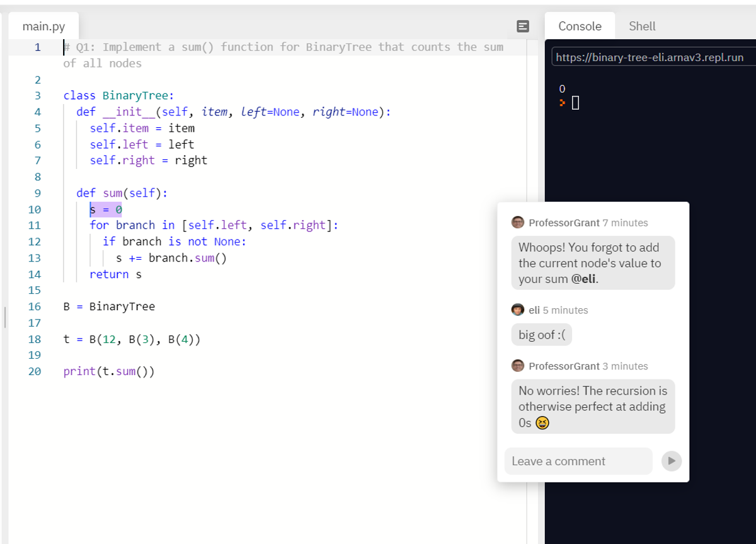Click the main.py file tab
Viewport: 756px width, 544px height.
pyautogui.click(x=43, y=26)
